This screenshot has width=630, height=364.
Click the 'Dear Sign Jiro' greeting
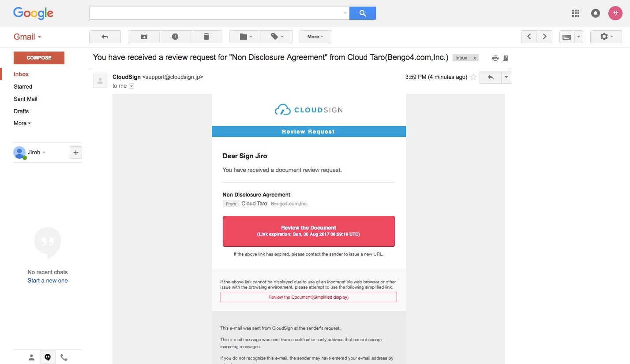245,156
